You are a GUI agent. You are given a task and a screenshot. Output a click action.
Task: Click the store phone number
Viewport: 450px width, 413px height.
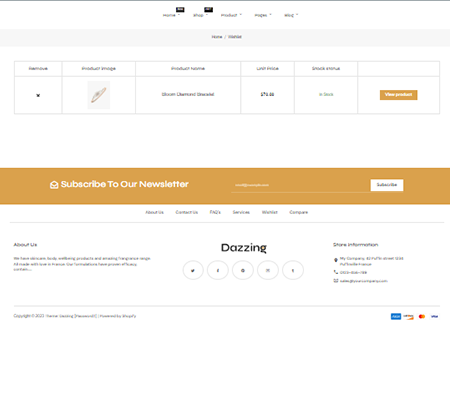coord(353,272)
